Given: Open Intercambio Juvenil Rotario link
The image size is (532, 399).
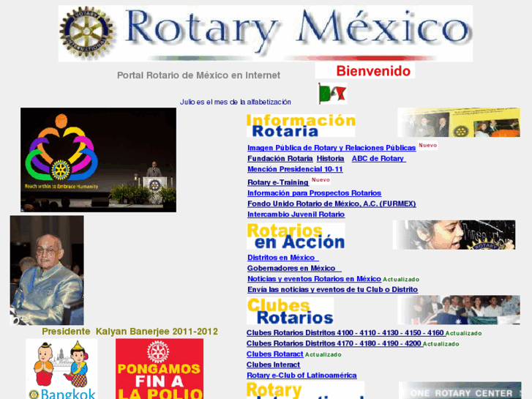Looking at the screenshot, I should pos(296,215).
